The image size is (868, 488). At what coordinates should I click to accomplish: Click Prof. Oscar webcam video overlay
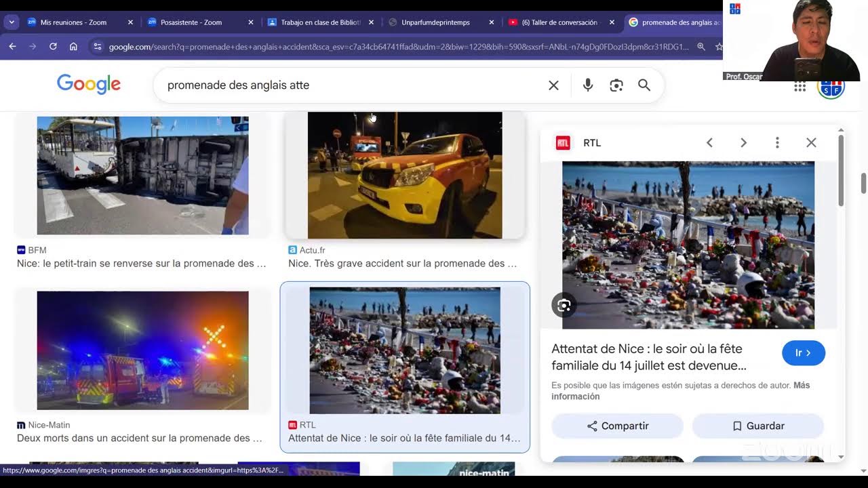(x=792, y=41)
